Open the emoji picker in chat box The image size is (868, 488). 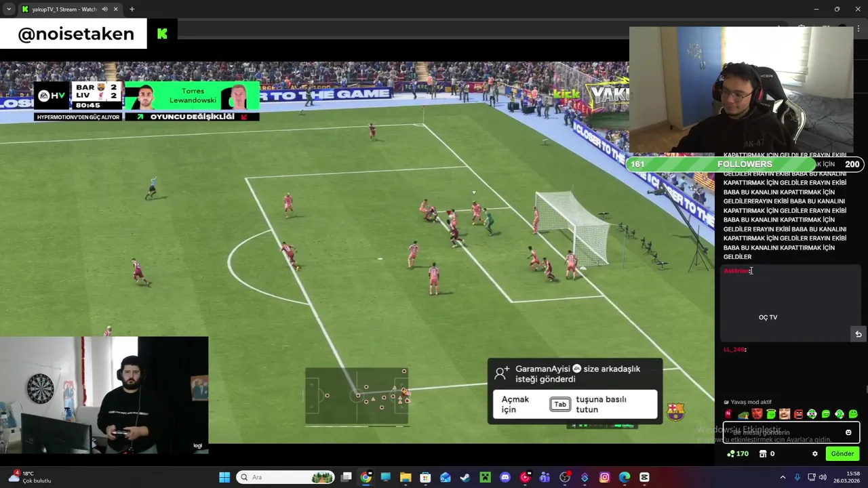point(848,432)
